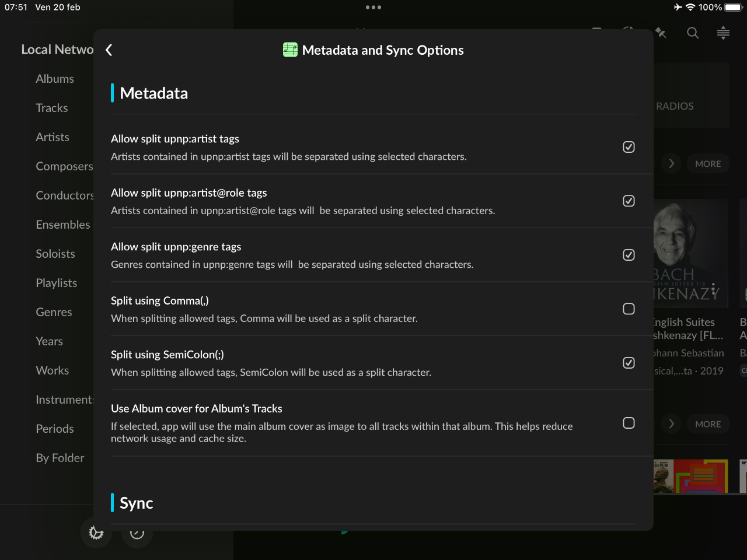Click the upper right-chevron next to MORE

[x=672, y=164]
